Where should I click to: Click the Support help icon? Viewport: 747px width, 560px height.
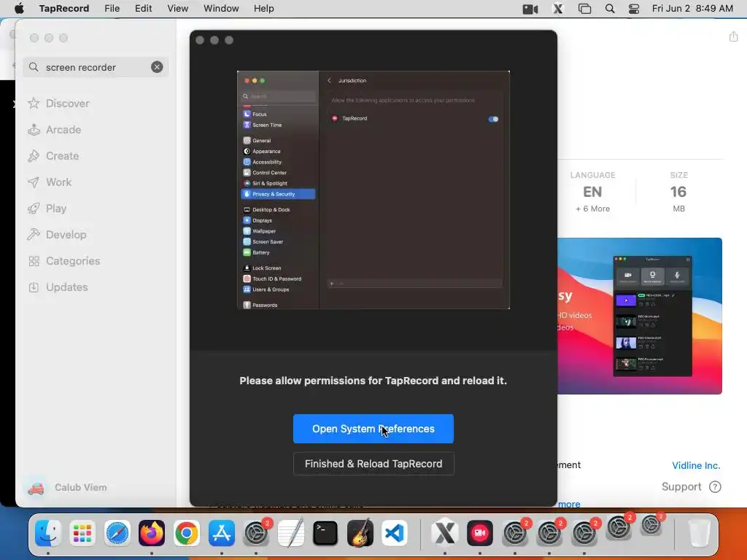click(715, 486)
